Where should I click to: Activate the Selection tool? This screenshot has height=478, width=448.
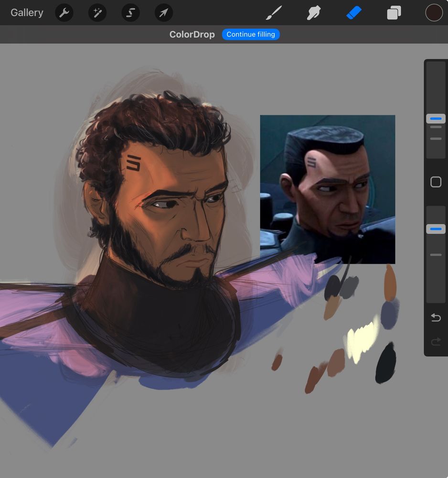pos(131,13)
